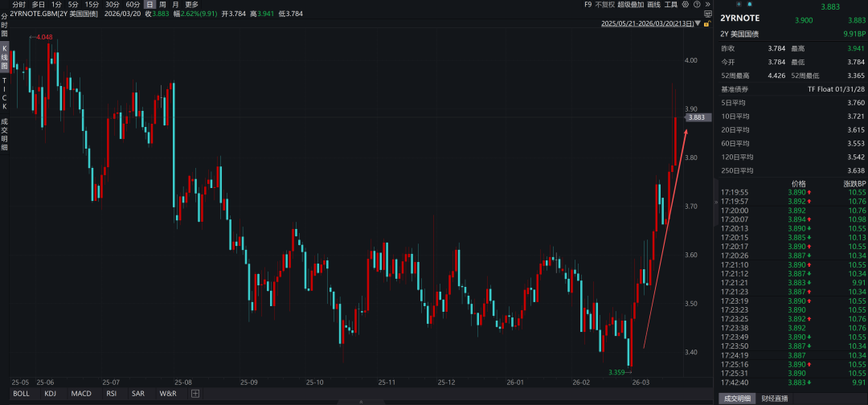868x405 pixels.
Task: Open the 画线 drawing tool
Action: pyautogui.click(x=654, y=5)
